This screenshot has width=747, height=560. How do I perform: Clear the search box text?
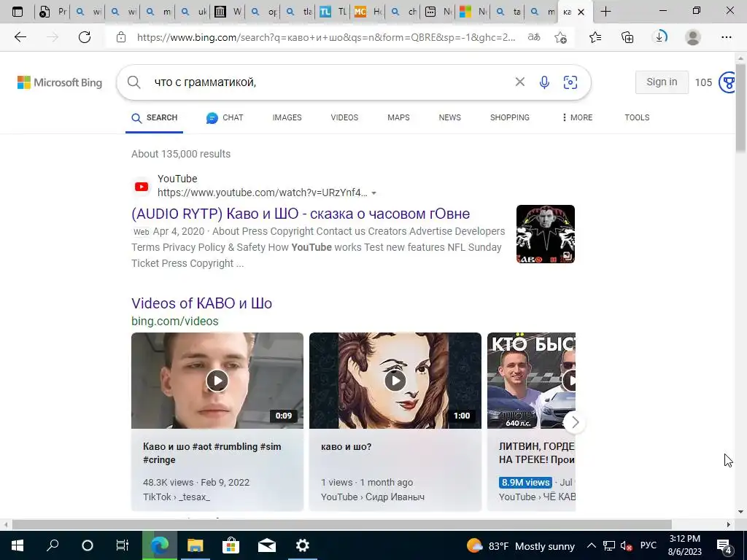pos(519,82)
